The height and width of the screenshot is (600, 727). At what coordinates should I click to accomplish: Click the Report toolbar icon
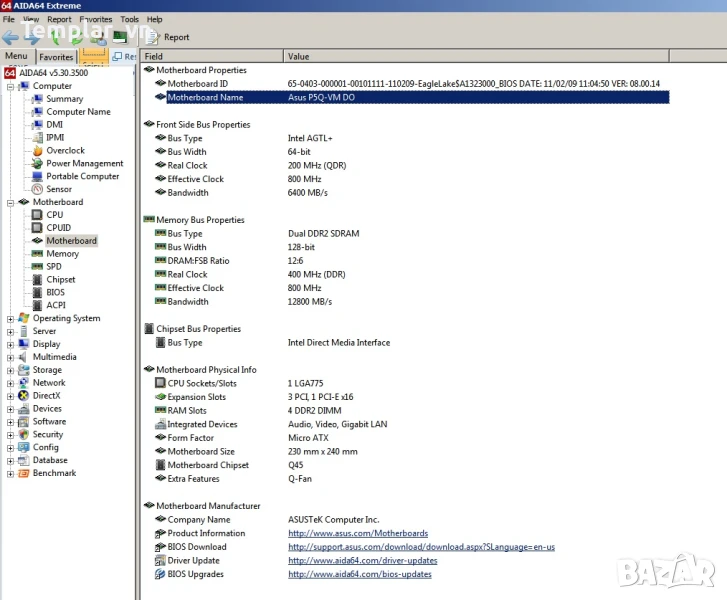click(168, 37)
